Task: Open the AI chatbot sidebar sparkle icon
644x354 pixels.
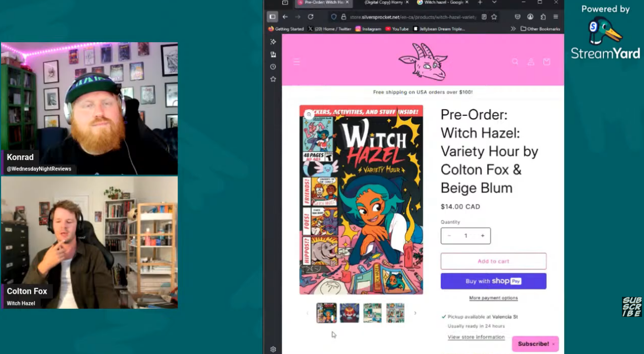Action: tap(273, 42)
